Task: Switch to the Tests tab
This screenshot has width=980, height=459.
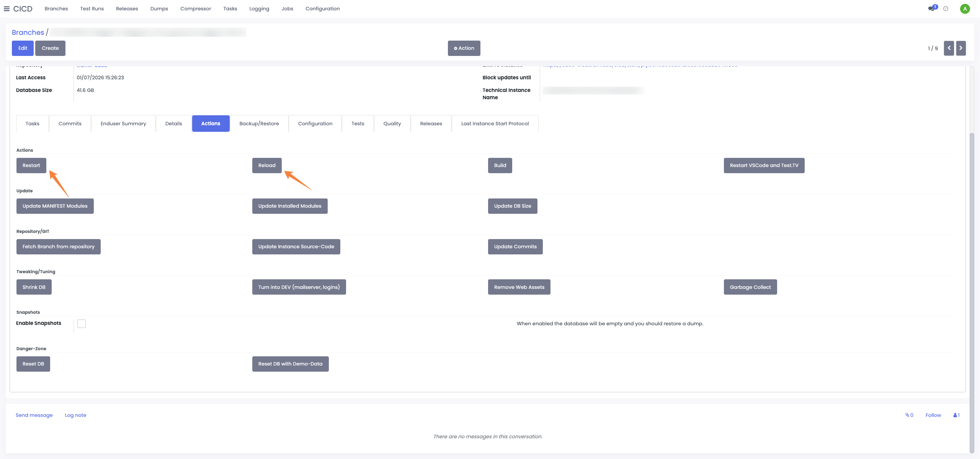Action: (358, 123)
